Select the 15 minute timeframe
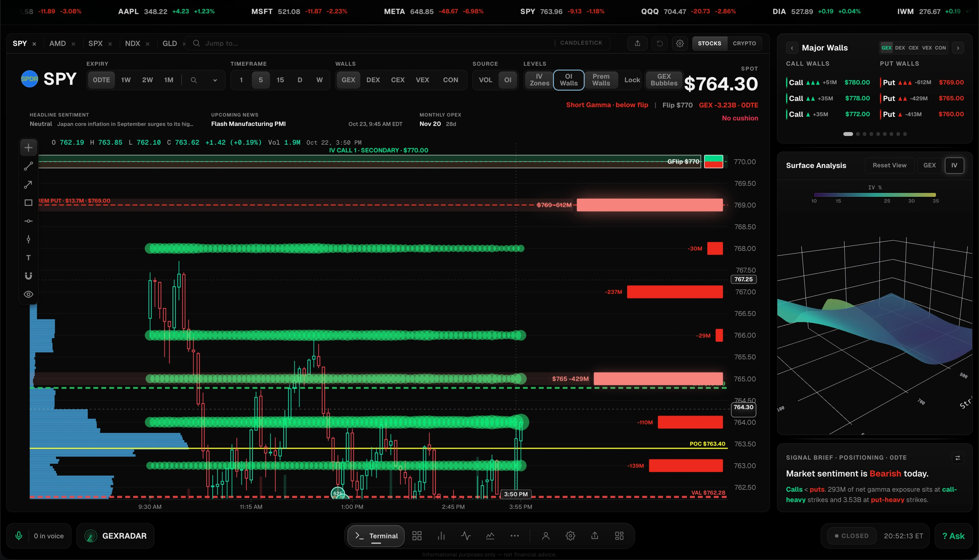The height and width of the screenshot is (560, 979). coord(280,80)
